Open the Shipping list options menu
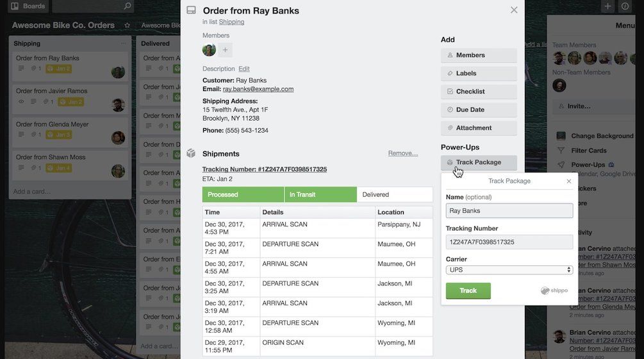Viewport: 644px width, 359px height. click(124, 44)
